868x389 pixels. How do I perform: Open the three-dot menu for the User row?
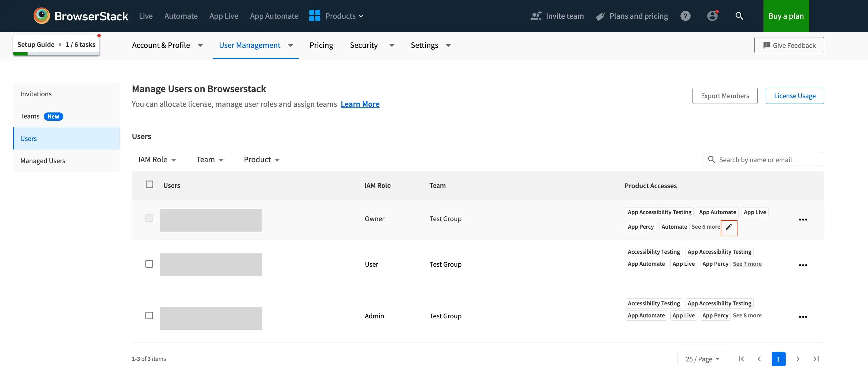click(803, 265)
